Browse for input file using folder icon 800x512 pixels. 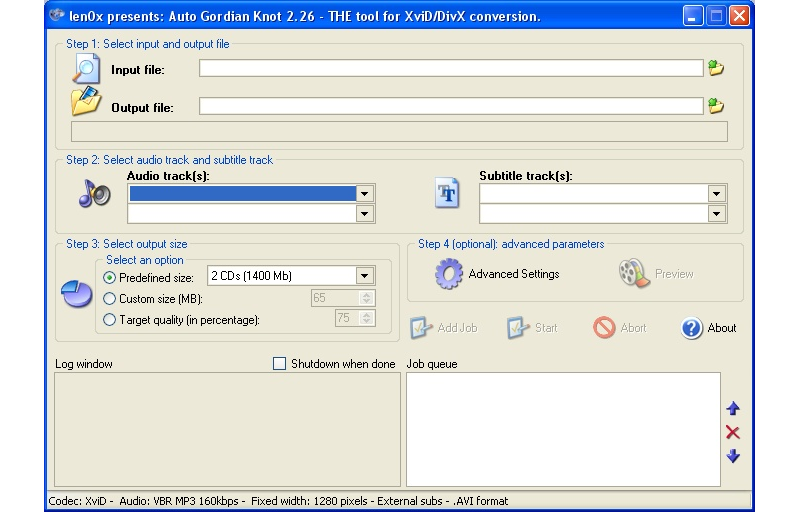pyautogui.click(x=716, y=68)
